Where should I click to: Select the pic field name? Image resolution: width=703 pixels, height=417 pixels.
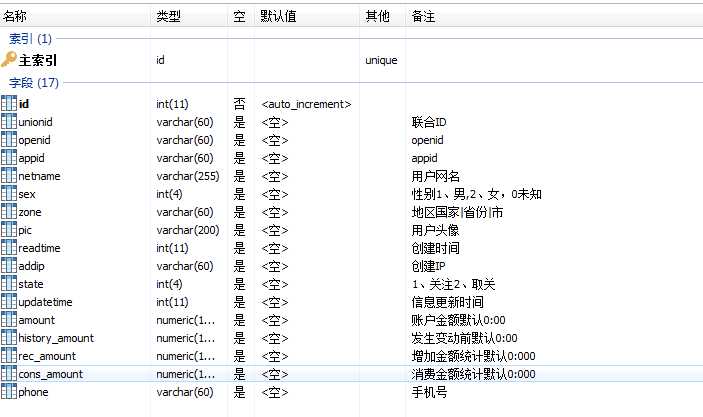(x=25, y=230)
